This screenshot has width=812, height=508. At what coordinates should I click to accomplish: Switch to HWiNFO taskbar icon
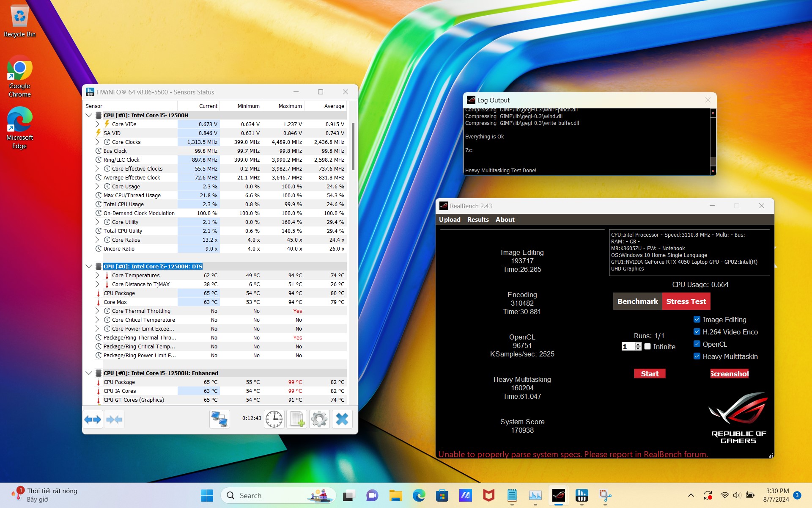pos(582,495)
